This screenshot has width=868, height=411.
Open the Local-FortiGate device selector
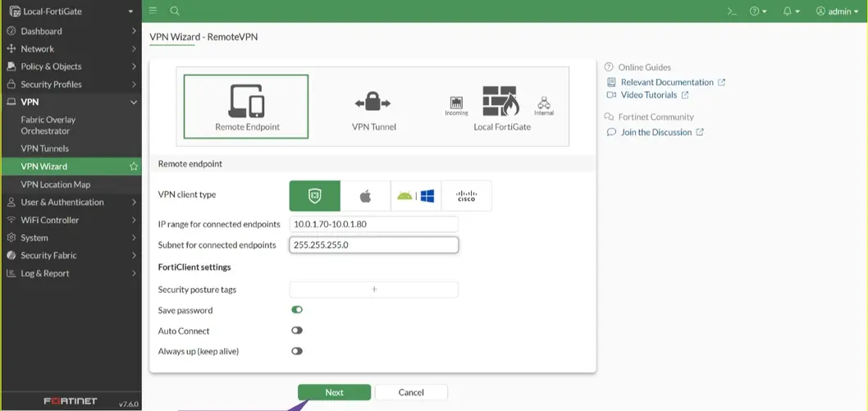[71, 11]
